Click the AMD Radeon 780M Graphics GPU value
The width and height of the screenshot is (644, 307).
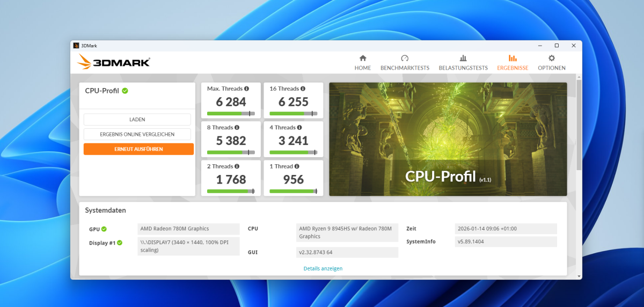click(x=188, y=229)
